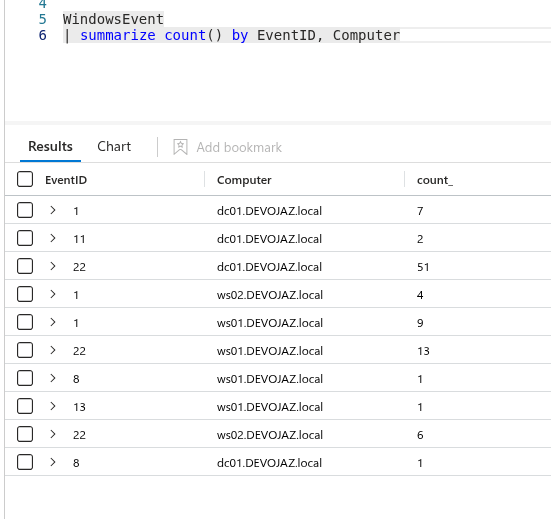Check the EventID 8 ws01 row checkbox
Screen dimensions: 551x519
click(25, 378)
